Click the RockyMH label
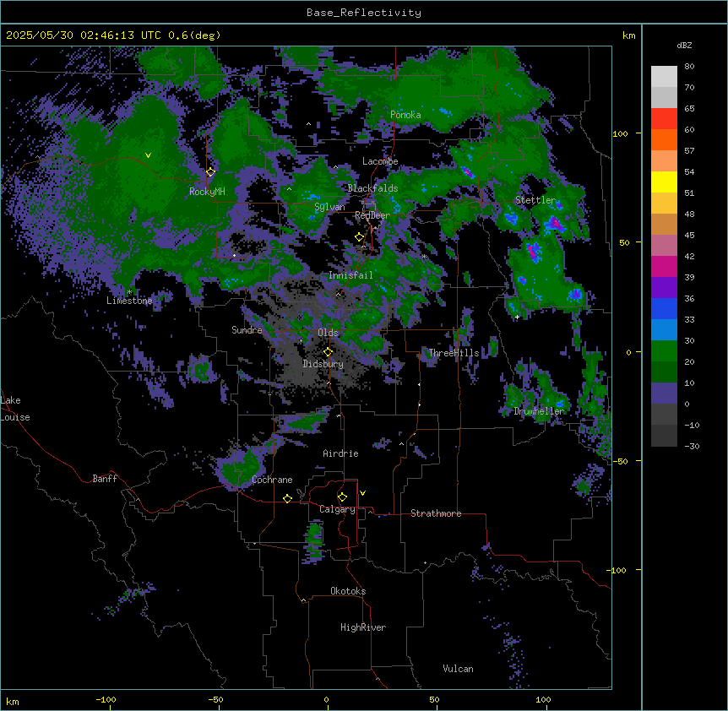The height and width of the screenshot is (711, 728). 207,191
